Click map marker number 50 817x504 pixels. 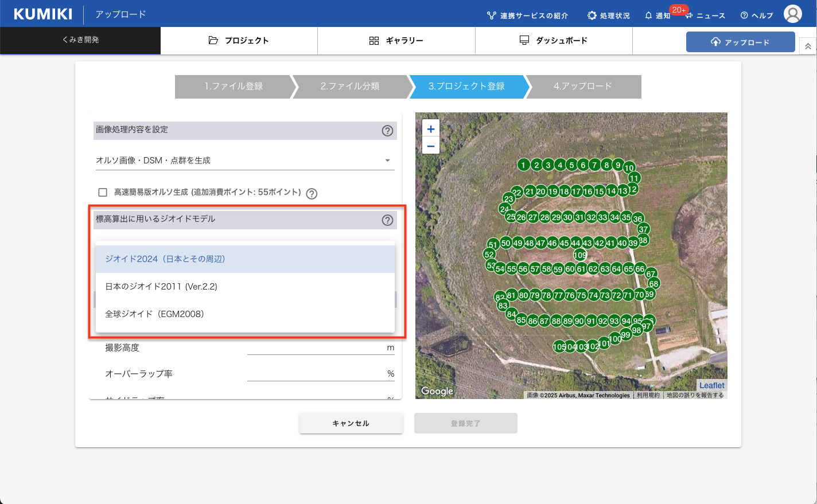coord(506,243)
